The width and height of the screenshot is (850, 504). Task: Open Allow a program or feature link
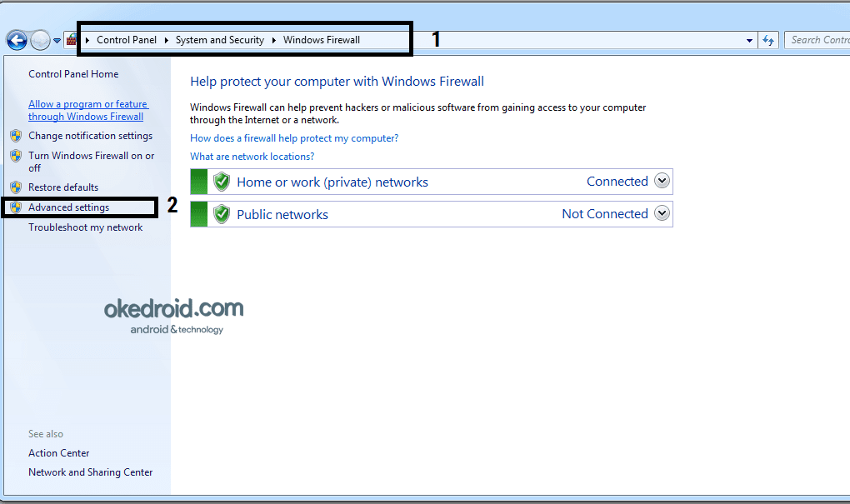[87, 110]
